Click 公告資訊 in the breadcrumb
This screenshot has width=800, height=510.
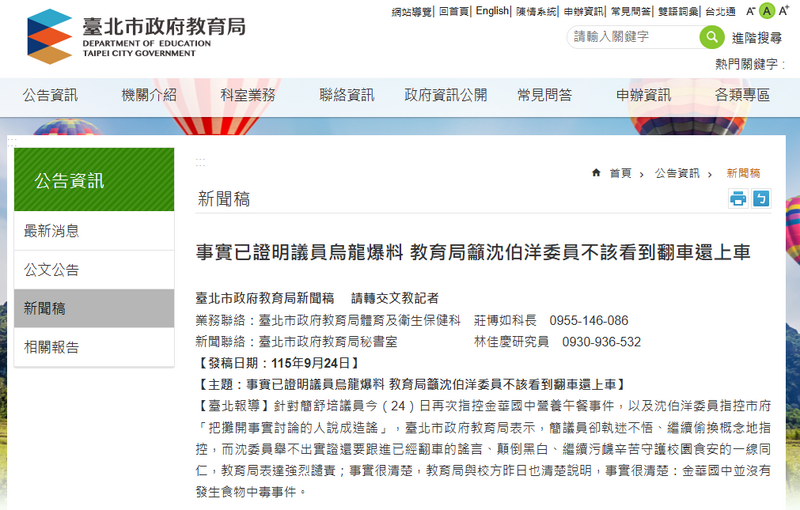677,173
